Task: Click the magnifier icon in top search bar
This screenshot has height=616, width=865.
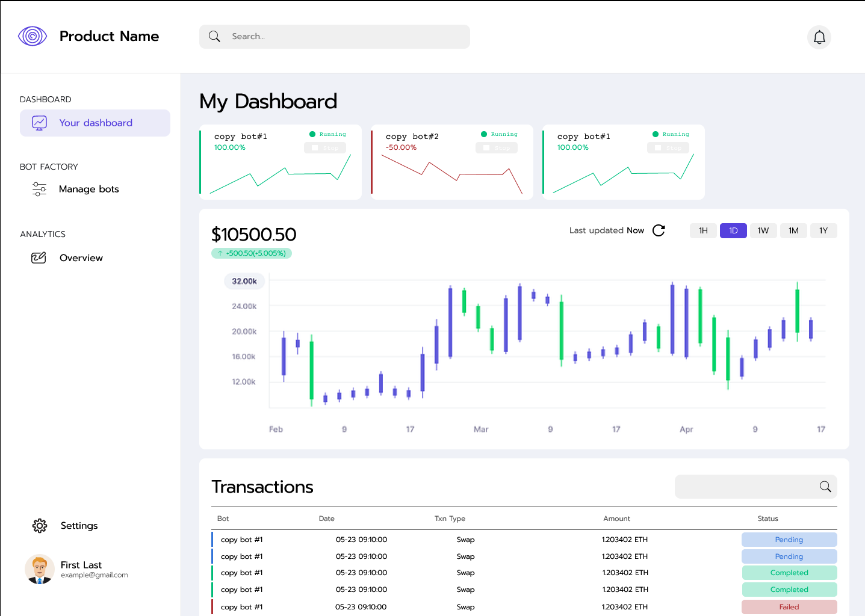Action: tap(214, 37)
